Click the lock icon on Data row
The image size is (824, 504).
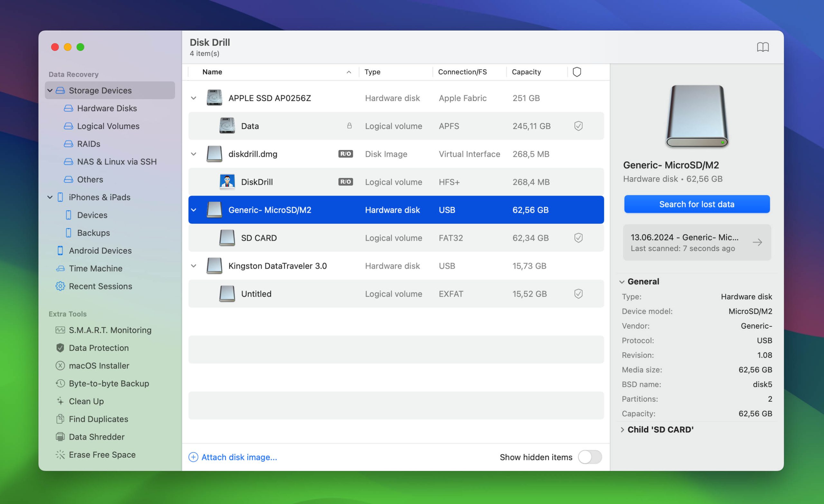[349, 126]
